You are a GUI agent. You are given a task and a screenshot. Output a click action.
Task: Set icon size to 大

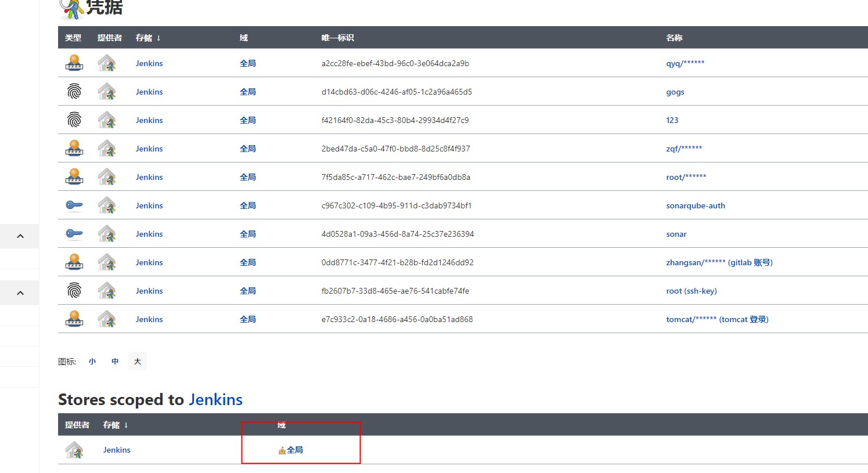pos(138,362)
